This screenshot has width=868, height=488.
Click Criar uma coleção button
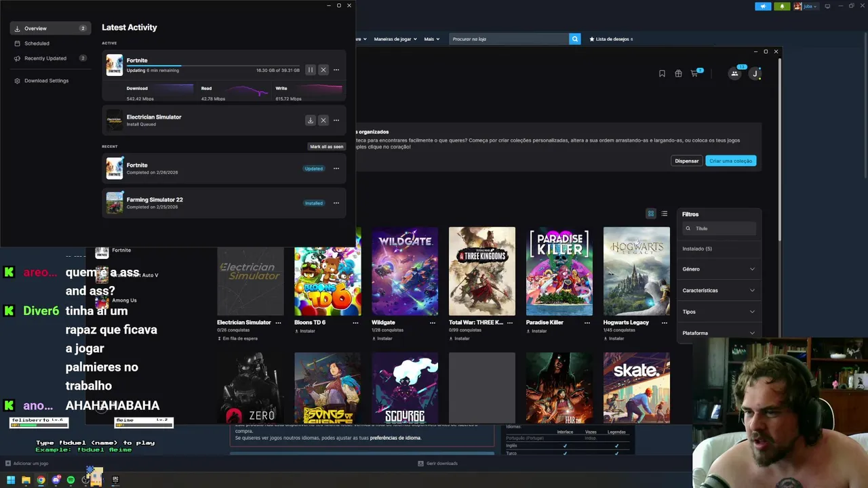[x=730, y=161]
